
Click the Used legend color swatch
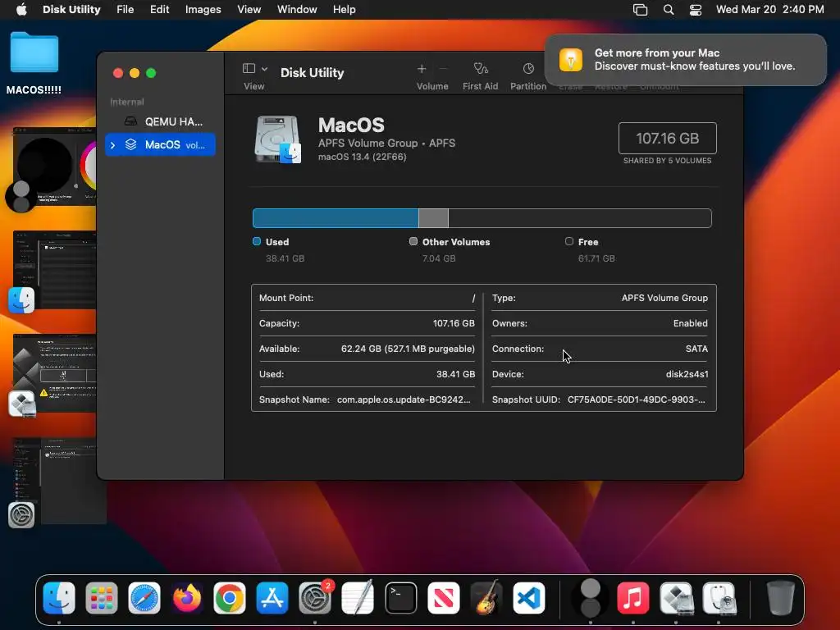pos(257,242)
